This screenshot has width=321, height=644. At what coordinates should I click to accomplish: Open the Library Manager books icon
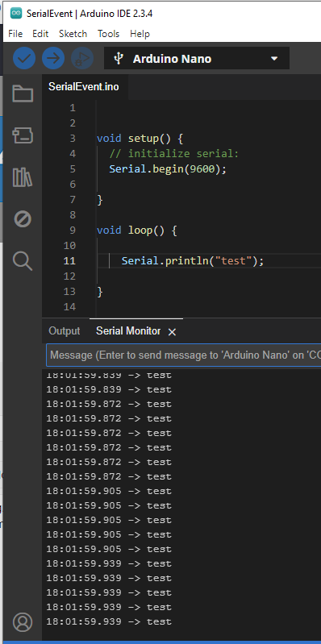coord(23,177)
